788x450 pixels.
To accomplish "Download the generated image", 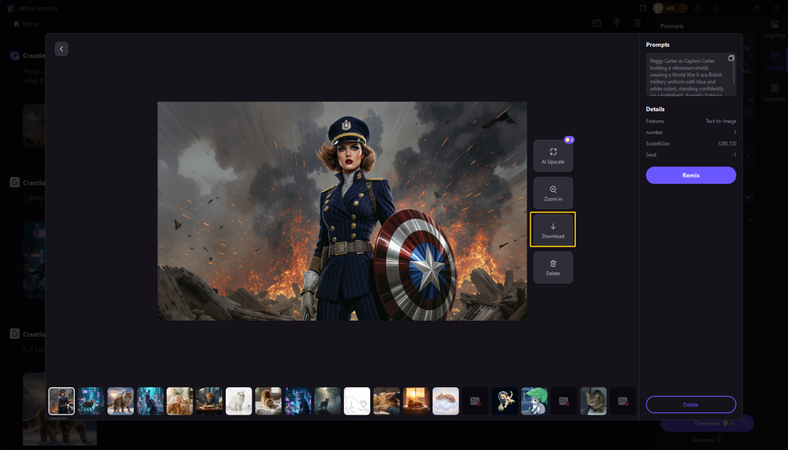I will pyautogui.click(x=553, y=230).
